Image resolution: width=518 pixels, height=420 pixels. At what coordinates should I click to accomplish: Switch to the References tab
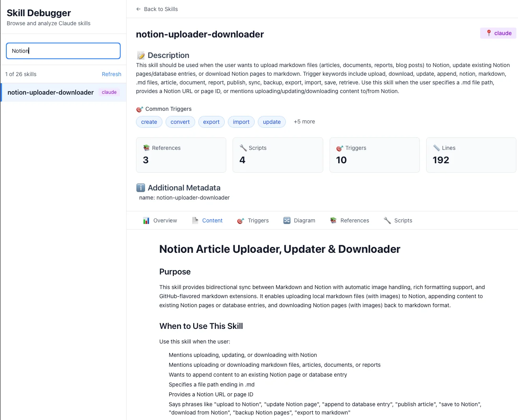pos(354,220)
